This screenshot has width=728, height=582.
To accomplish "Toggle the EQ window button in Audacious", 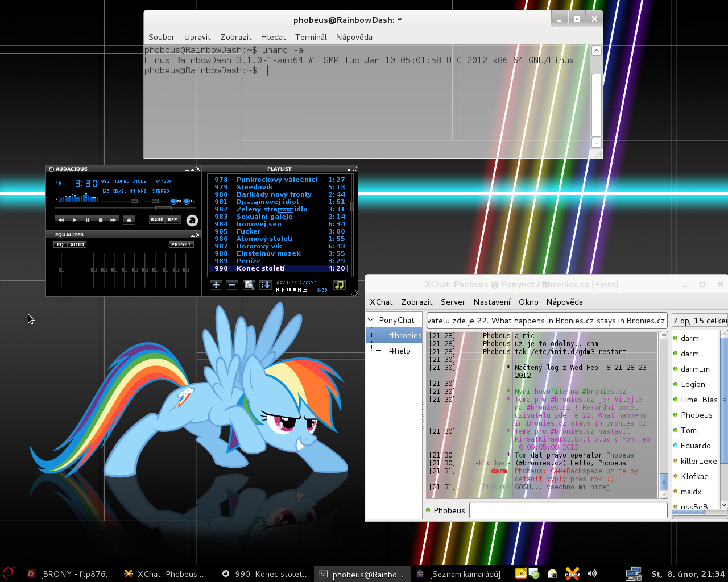I will (176, 201).
